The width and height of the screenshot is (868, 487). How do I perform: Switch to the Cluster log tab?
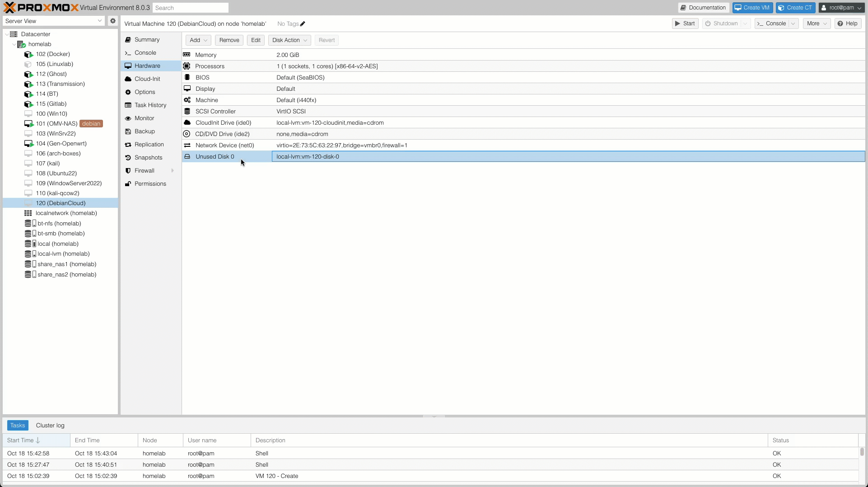coord(50,426)
